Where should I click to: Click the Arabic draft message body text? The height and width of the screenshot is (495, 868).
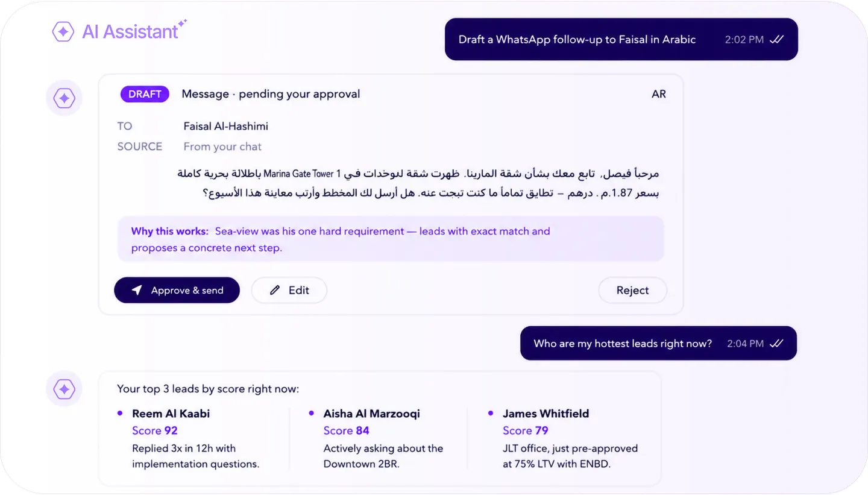(x=418, y=183)
